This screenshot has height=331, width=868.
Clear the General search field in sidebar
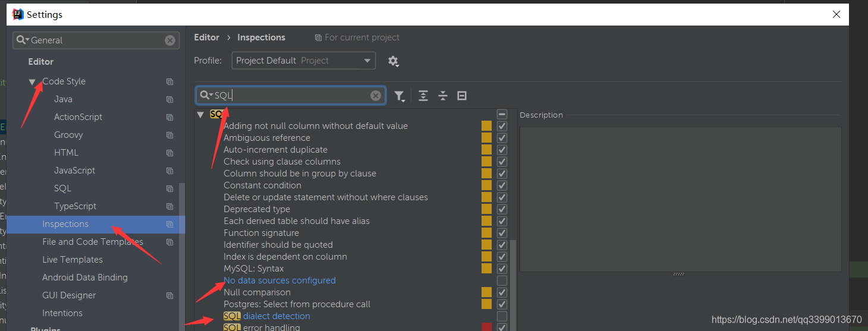170,40
